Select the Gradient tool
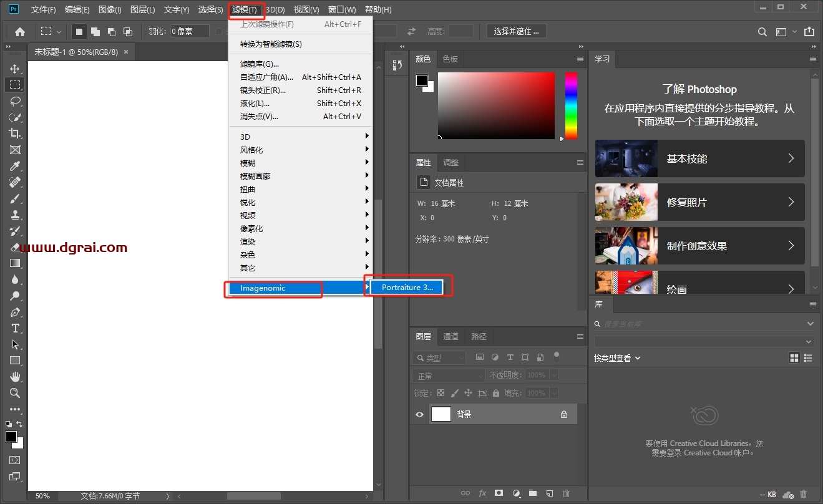 15,263
